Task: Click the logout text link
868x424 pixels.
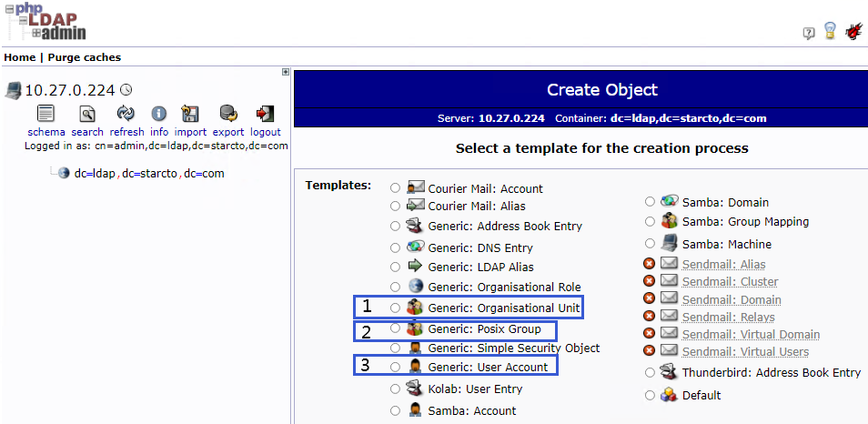Action: [266, 132]
